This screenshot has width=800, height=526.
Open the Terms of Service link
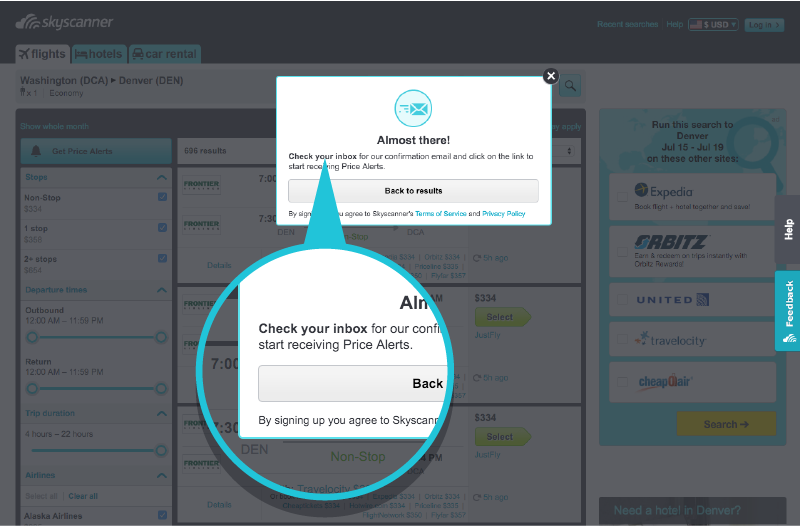pyautogui.click(x=440, y=214)
